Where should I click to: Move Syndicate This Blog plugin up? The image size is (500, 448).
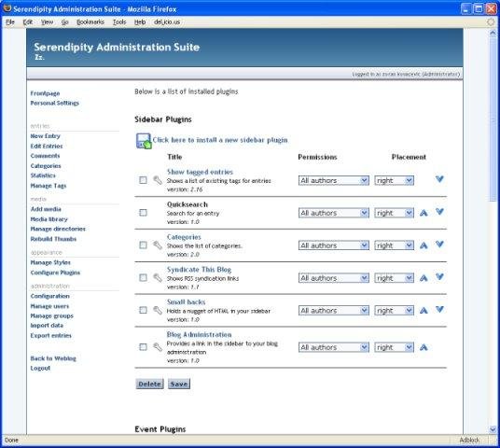pyautogui.click(x=424, y=278)
